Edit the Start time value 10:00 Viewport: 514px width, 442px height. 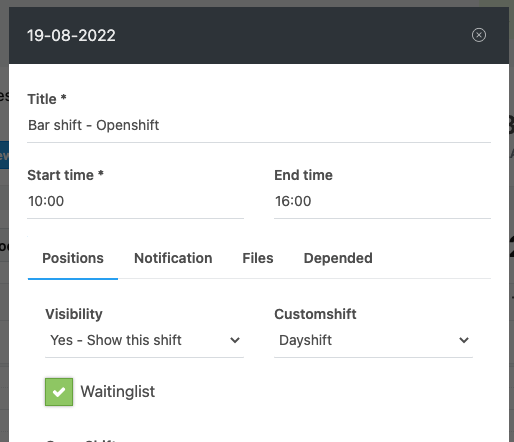135,201
